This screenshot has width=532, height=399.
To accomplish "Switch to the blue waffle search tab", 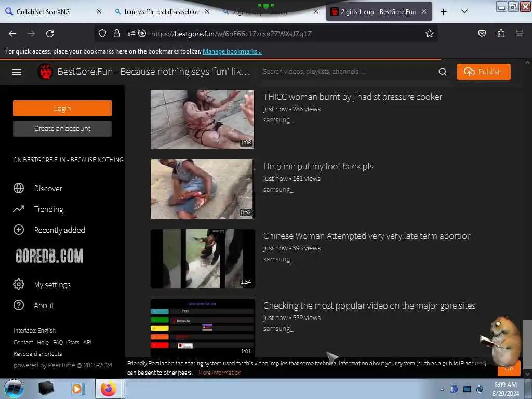I will pyautogui.click(x=162, y=12).
